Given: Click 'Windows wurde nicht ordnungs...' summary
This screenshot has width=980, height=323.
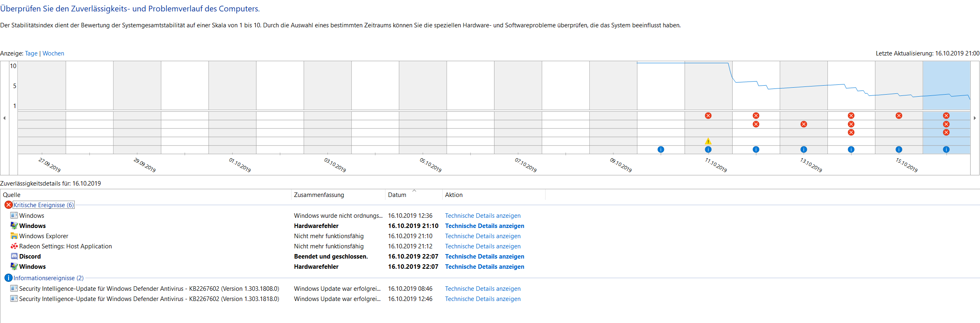Looking at the screenshot, I should tap(338, 216).
